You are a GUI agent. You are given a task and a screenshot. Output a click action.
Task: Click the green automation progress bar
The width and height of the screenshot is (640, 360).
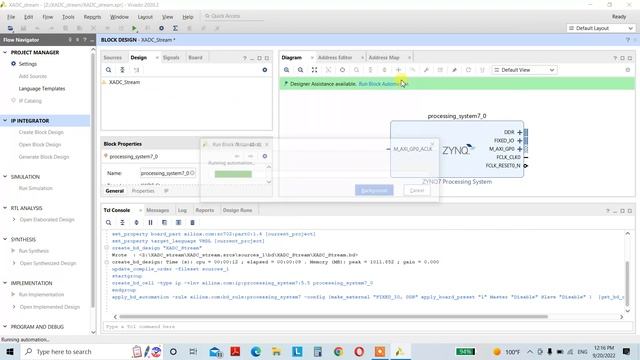pyautogui.click(x=233, y=174)
